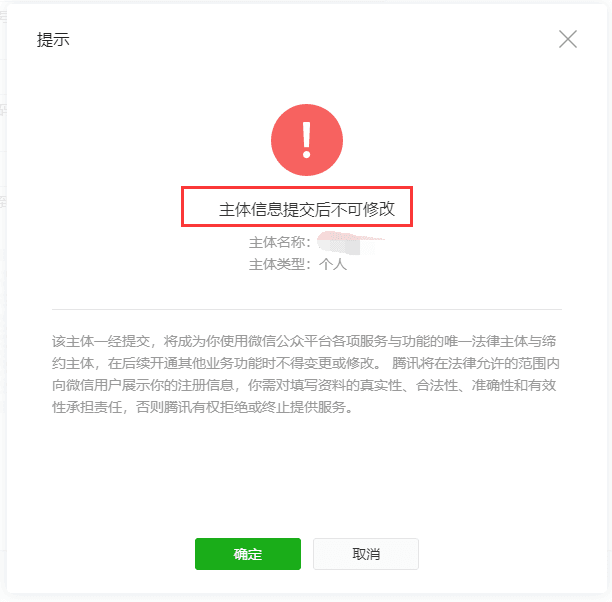The width and height of the screenshot is (612, 602).
Task: Click the phrase 腾讯将在法律允许的范围内
Action: pos(476,363)
